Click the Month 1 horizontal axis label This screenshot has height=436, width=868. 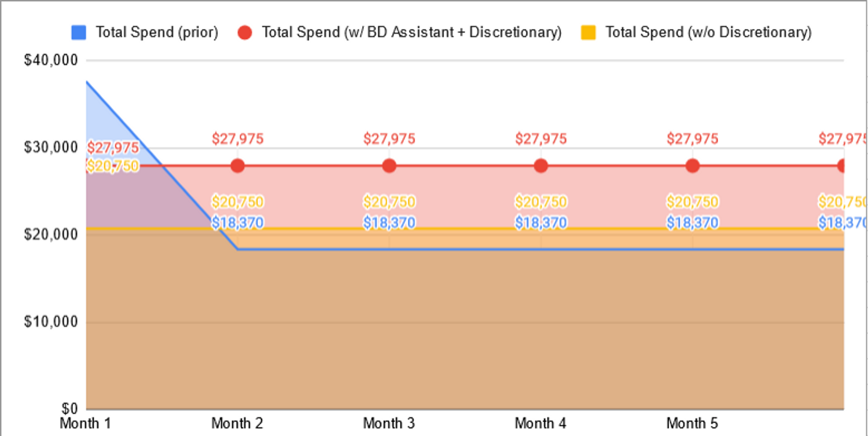pyautogui.click(x=86, y=423)
